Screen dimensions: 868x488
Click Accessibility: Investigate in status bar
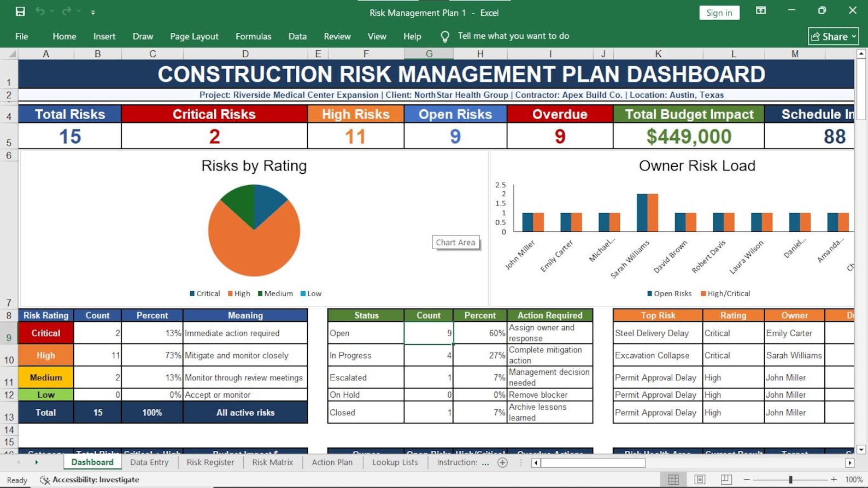coord(90,480)
